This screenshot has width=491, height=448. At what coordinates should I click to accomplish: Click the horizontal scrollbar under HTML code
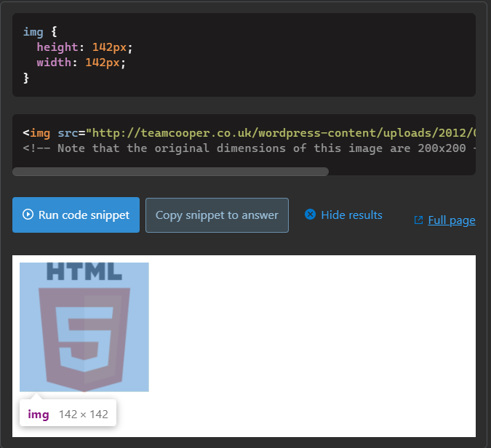(170, 172)
